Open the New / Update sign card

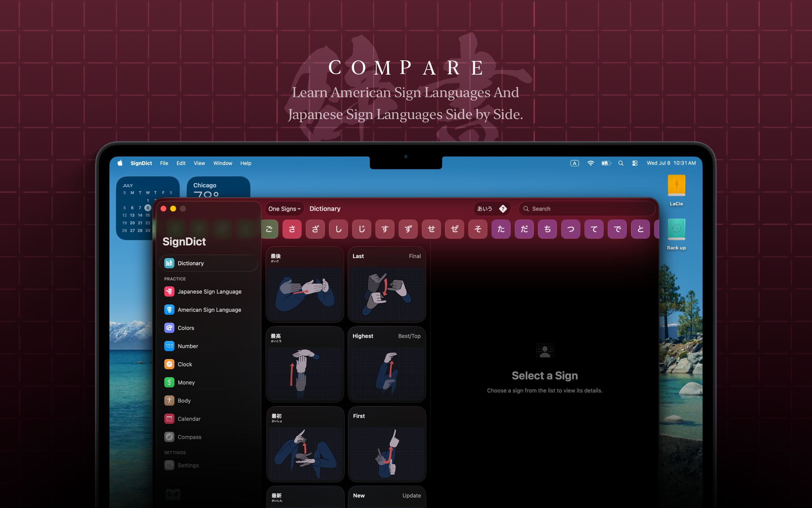pyautogui.click(x=387, y=497)
